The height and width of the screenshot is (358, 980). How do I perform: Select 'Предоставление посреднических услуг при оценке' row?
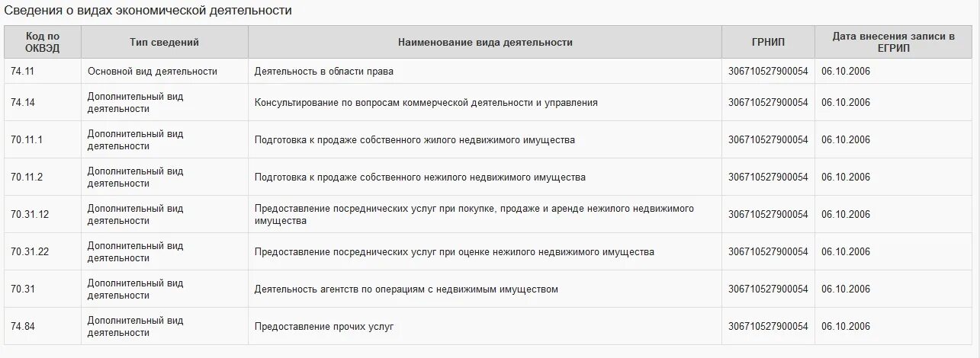point(488,252)
